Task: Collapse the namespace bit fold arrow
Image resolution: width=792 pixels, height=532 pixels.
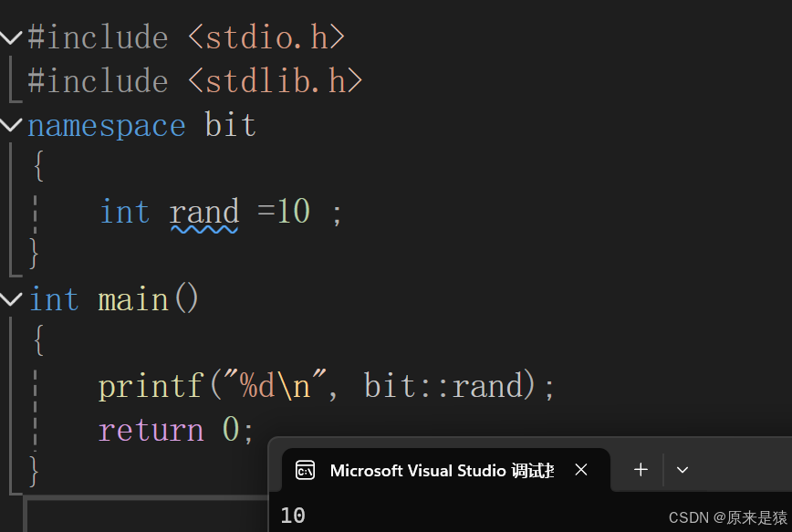Action: [11, 125]
